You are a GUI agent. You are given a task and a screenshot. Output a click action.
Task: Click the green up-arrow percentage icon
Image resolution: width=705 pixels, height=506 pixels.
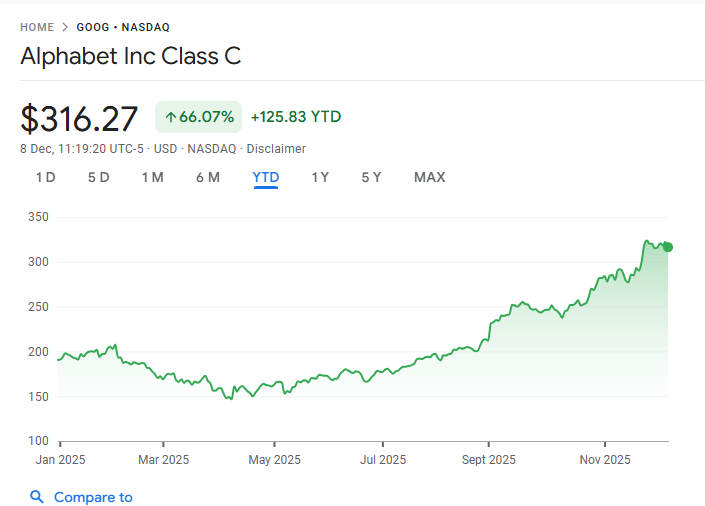pyautogui.click(x=170, y=117)
